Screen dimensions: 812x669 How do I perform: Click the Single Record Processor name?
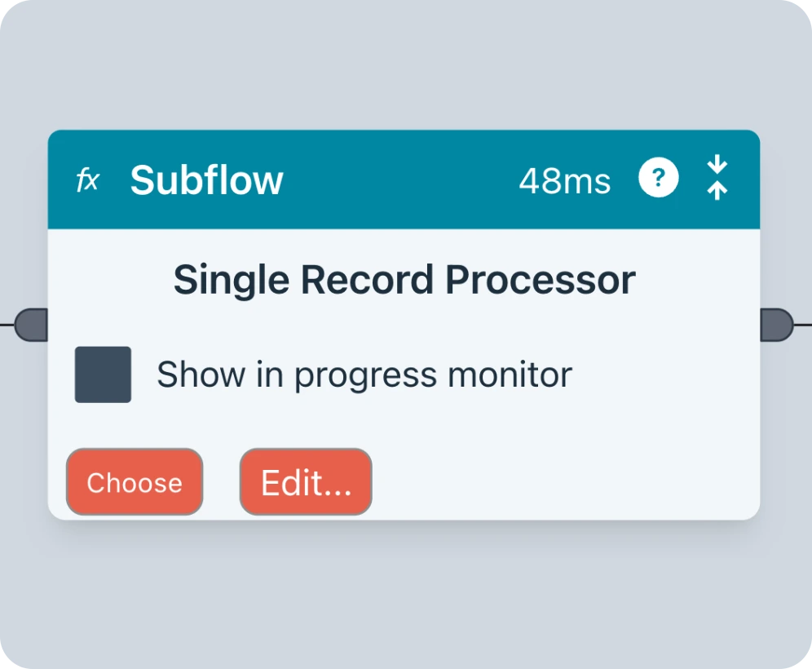[404, 281]
